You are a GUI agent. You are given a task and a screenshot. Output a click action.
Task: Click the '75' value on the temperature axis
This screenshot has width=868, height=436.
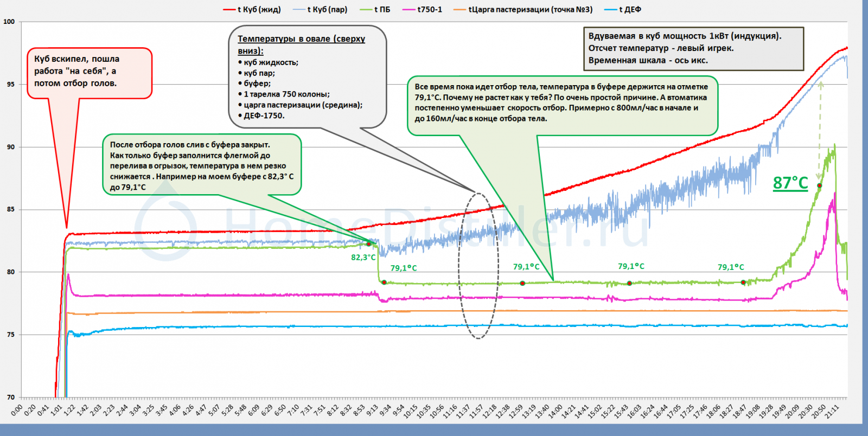11,335
